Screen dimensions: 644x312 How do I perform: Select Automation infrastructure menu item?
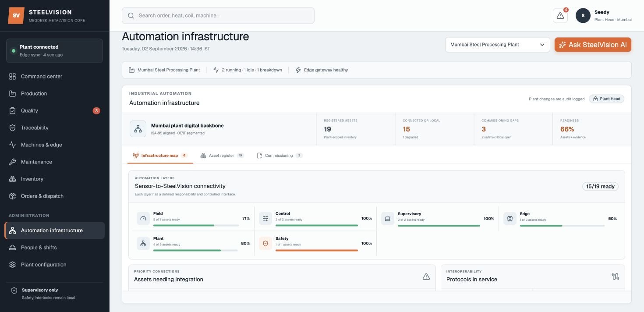coord(55,230)
